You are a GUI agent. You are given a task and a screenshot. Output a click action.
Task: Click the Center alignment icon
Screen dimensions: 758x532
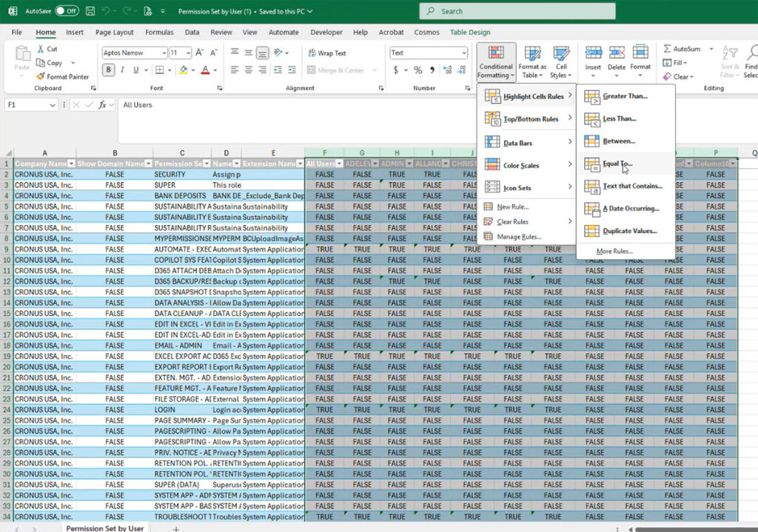[x=249, y=70]
